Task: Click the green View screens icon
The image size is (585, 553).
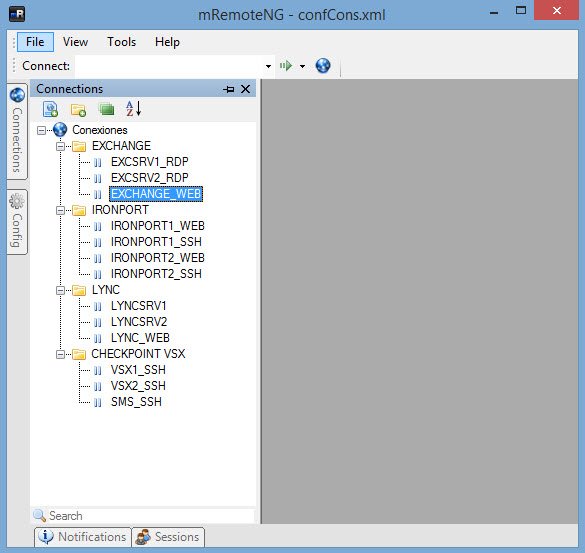Action: (x=107, y=109)
